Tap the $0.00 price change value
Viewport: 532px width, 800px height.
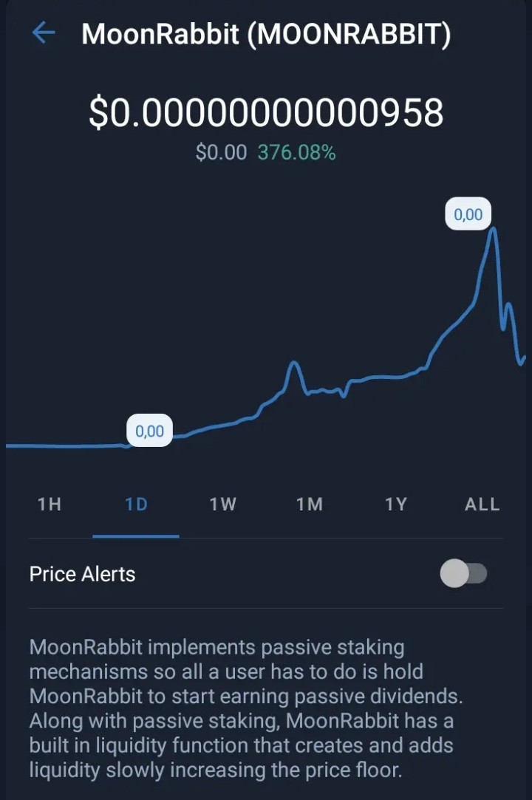click(221, 153)
